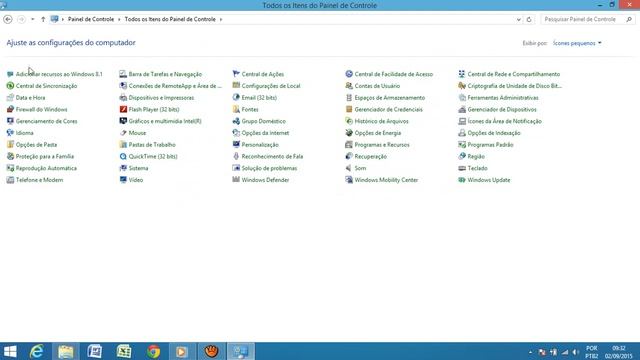Click the Central de Rede e Compartilhamento icon
The height and width of the screenshot is (360, 640).
462,74
